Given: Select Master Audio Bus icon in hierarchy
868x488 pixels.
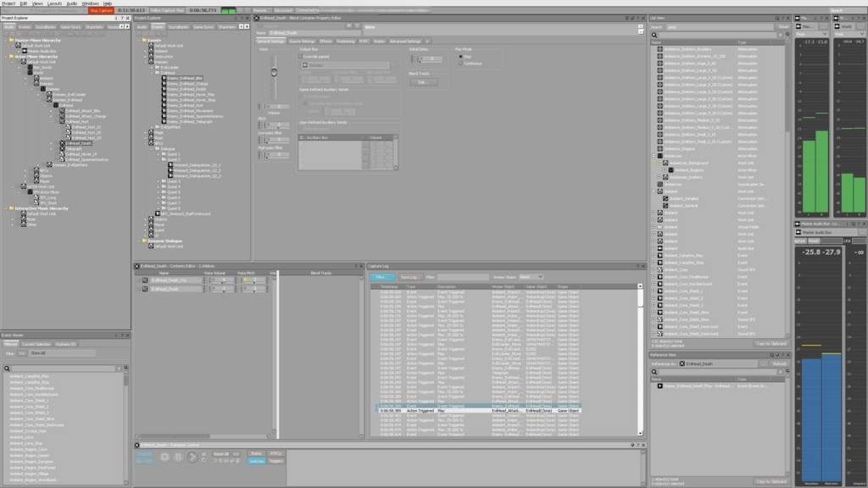Looking at the screenshot, I should [24, 51].
